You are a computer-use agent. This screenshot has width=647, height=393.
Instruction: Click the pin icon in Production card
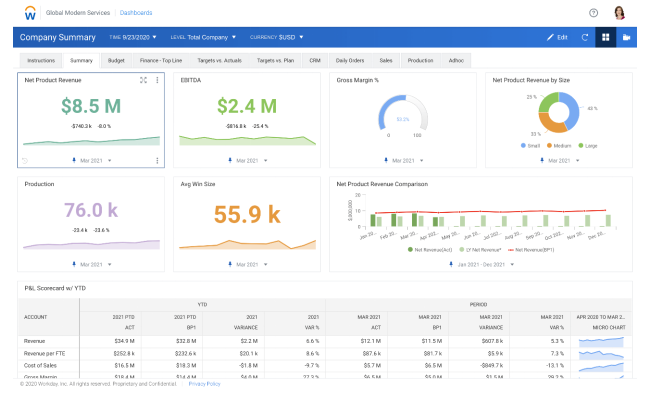tap(74, 264)
